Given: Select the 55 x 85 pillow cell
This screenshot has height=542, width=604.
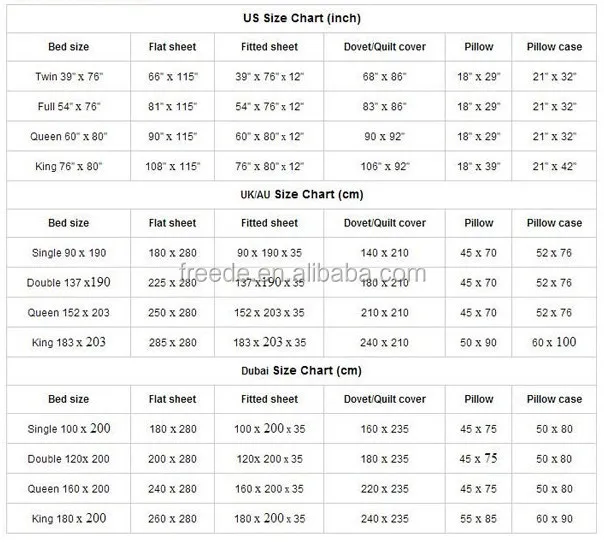Looking at the screenshot, I should click(478, 519).
